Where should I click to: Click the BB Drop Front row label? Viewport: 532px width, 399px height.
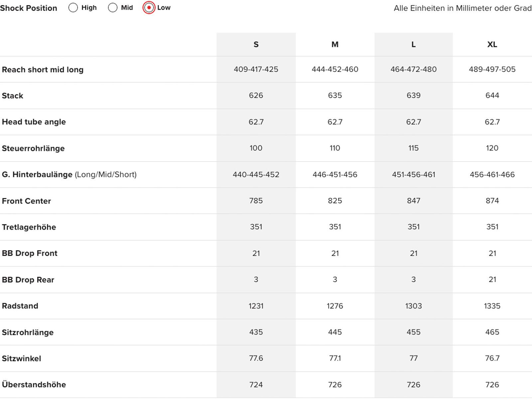click(x=30, y=253)
